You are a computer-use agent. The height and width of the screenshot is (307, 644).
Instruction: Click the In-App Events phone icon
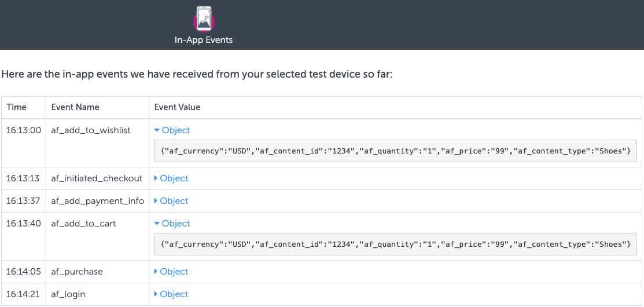204,18
